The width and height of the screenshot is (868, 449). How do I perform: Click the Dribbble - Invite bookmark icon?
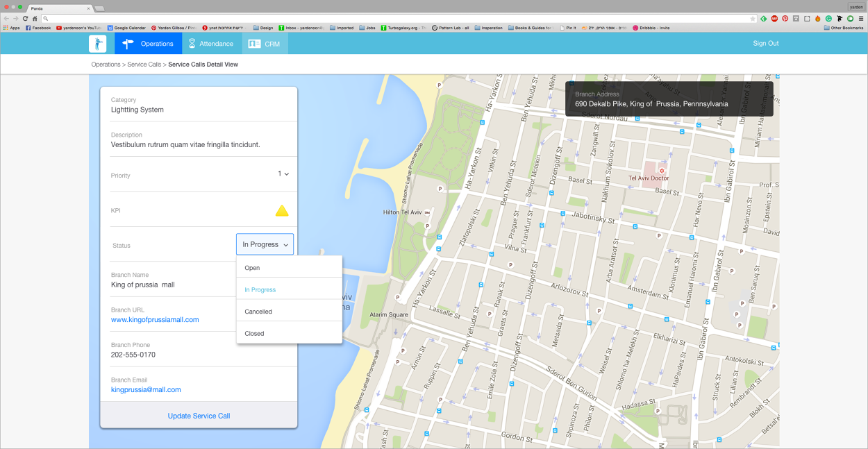[x=634, y=27]
